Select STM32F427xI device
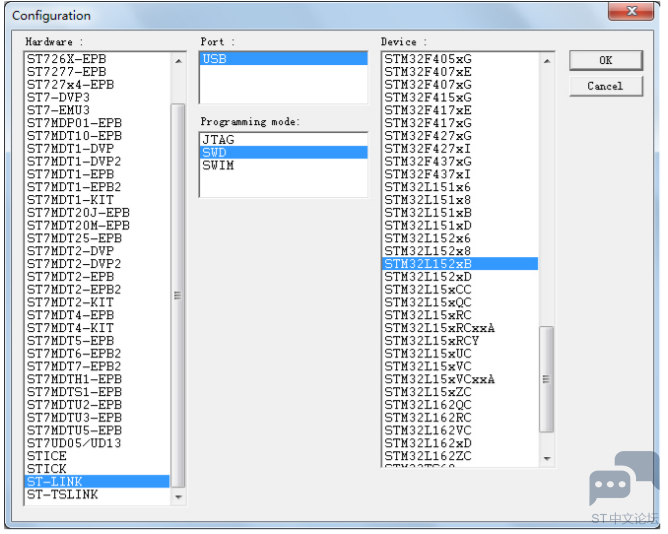668x534 pixels. point(460,149)
